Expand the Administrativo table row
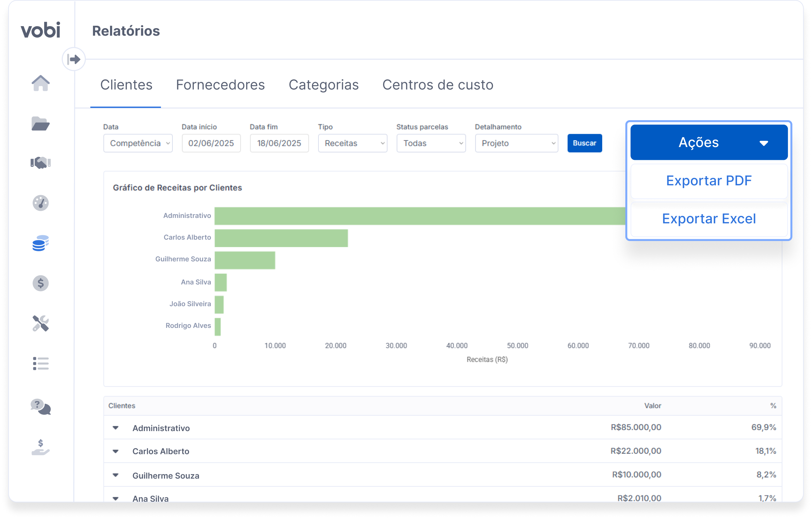This screenshot has width=812, height=519. (x=116, y=428)
